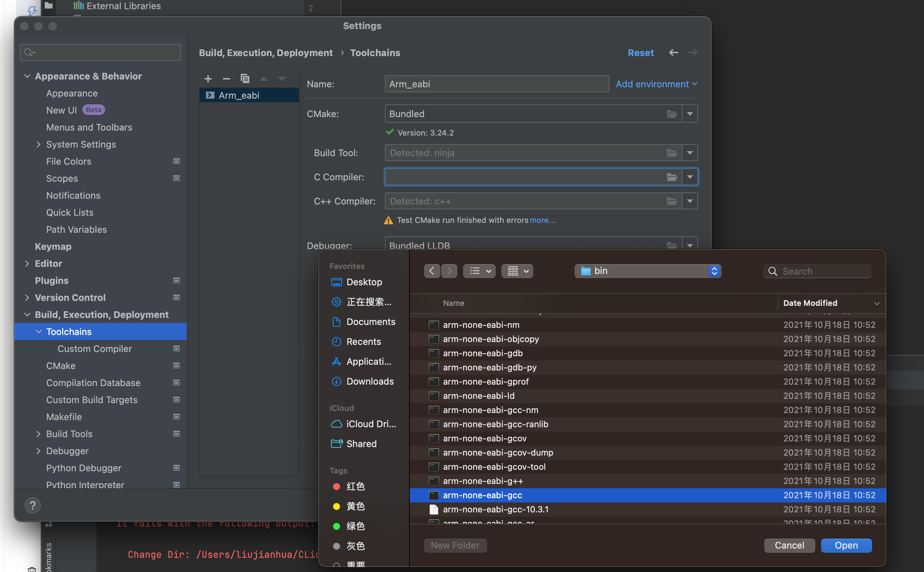Open the bin folder path popup

click(648, 271)
